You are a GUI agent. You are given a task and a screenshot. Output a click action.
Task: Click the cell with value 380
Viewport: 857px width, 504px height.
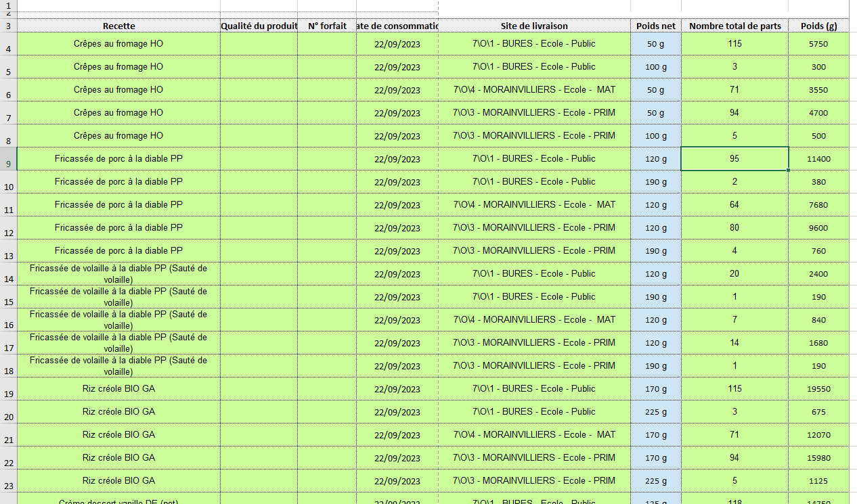818,182
